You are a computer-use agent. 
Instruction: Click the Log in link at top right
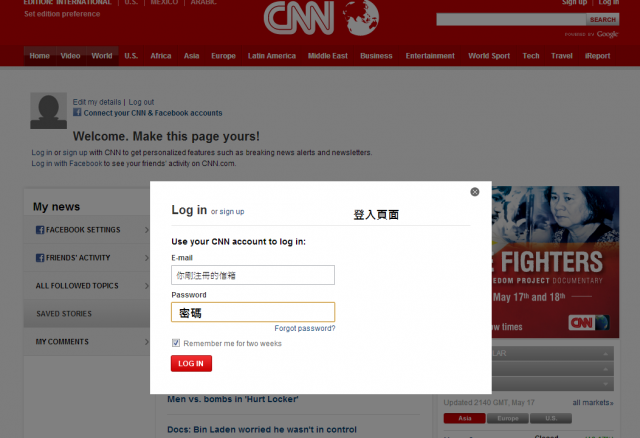609,2
